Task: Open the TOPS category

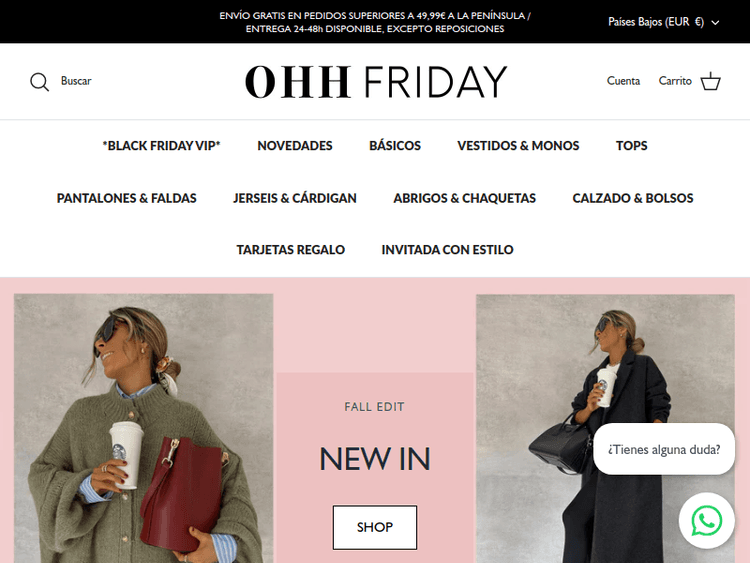Action: tap(631, 145)
